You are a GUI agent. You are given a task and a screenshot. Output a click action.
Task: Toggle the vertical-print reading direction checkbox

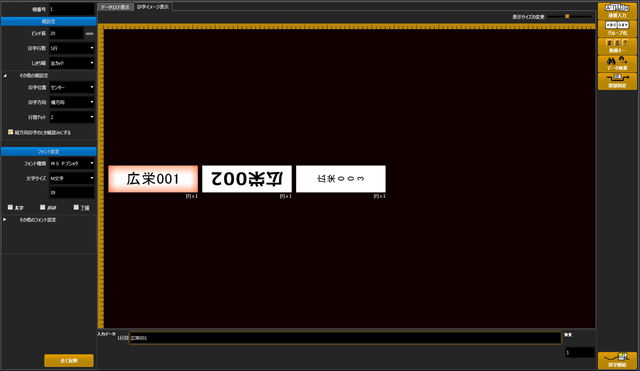pyautogui.click(x=11, y=132)
